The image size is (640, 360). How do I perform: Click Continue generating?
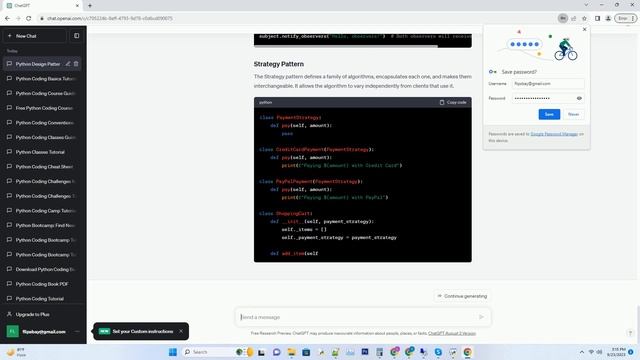tap(462, 296)
